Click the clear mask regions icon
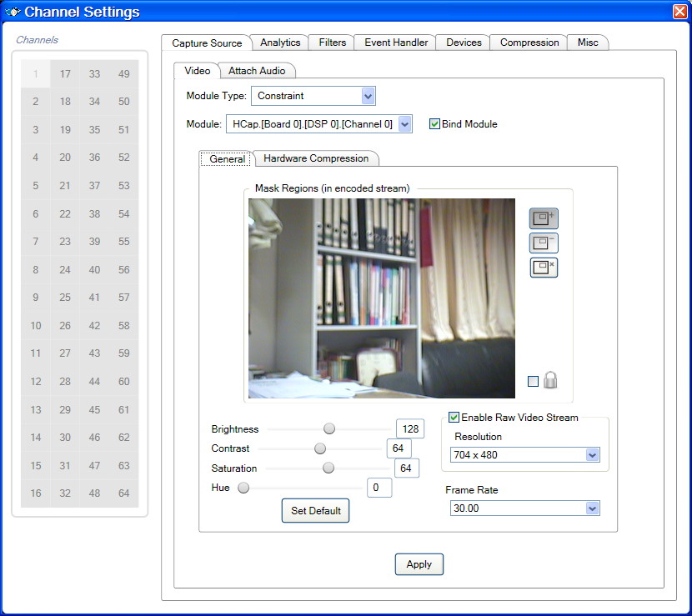The width and height of the screenshot is (692, 616). 544,268
